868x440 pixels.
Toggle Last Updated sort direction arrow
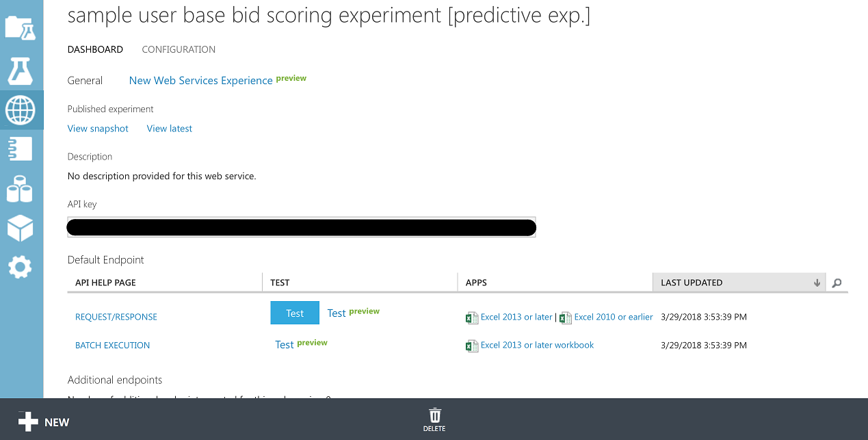817,282
